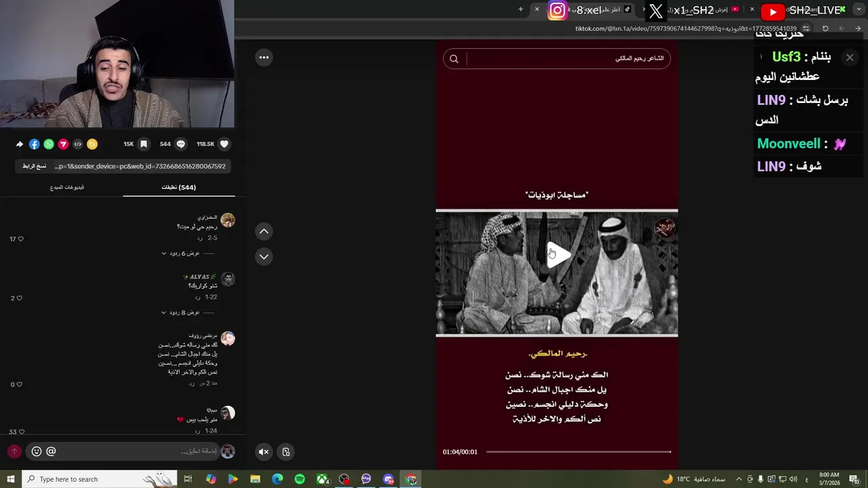Open Microsoft Edge from taskbar

(277, 479)
